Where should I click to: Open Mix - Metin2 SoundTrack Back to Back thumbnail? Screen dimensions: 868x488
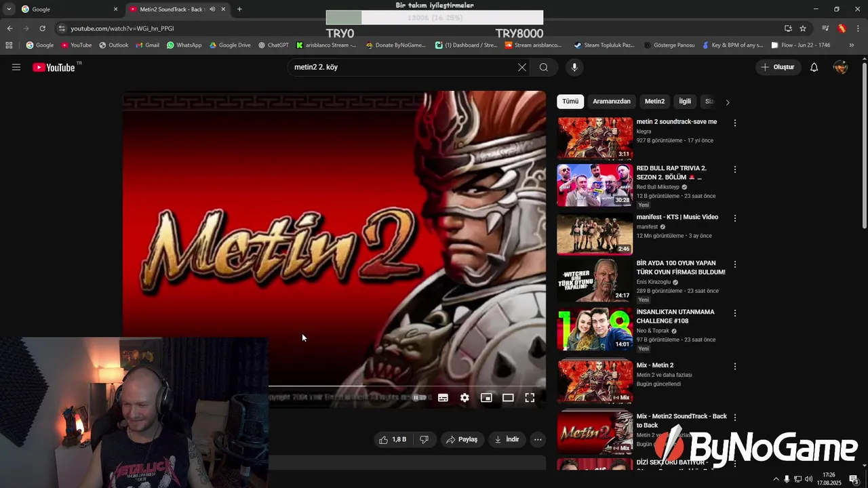[x=595, y=432]
